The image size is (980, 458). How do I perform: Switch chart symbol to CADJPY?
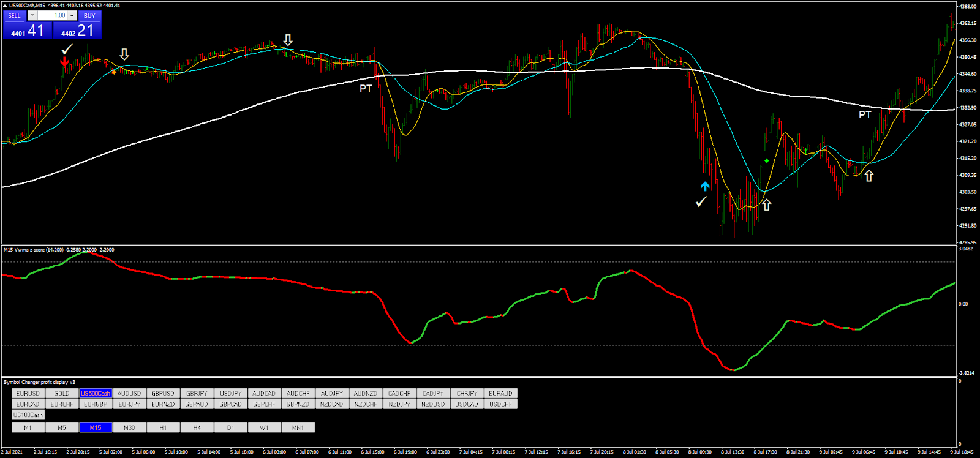[x=433, y=393]
